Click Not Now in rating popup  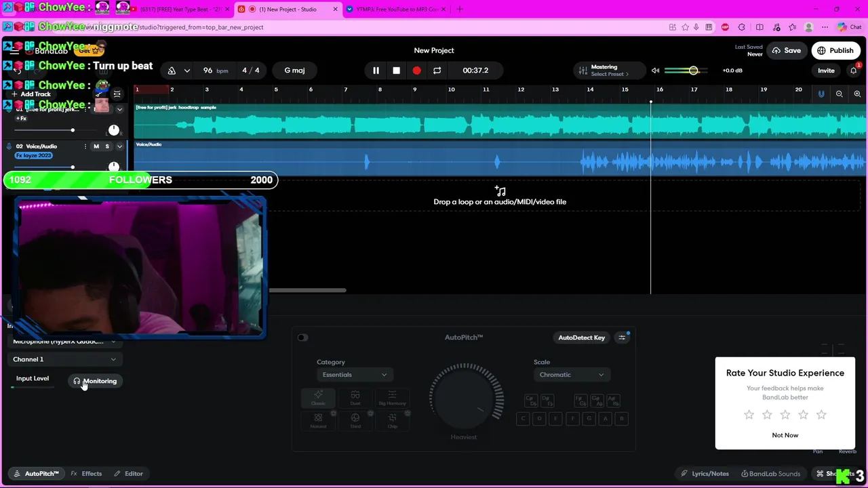[x=785, y=435]
